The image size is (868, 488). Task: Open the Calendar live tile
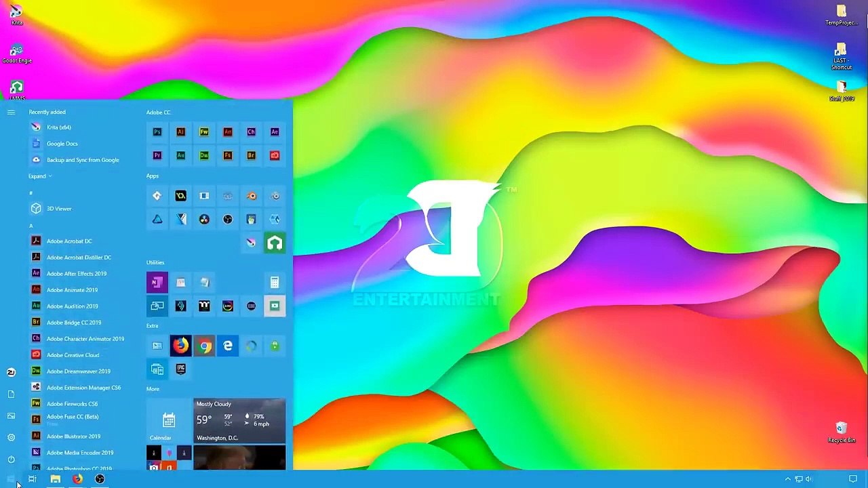[169, 422]
